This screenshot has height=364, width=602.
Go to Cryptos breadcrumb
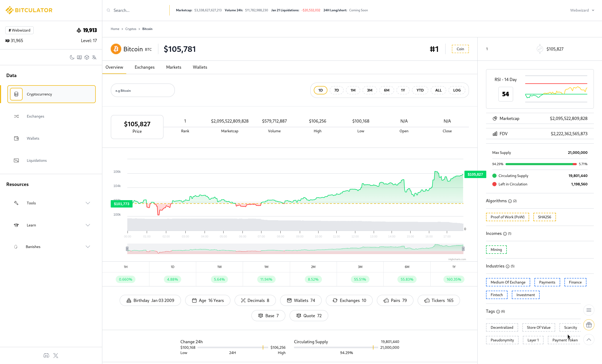pos(131,29)
